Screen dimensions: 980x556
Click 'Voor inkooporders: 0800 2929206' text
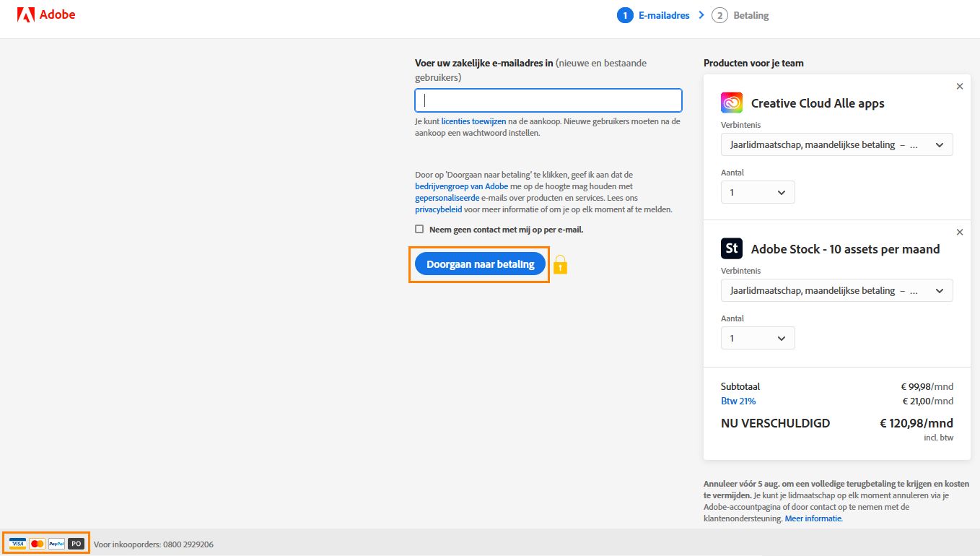(x=154, y=544)
